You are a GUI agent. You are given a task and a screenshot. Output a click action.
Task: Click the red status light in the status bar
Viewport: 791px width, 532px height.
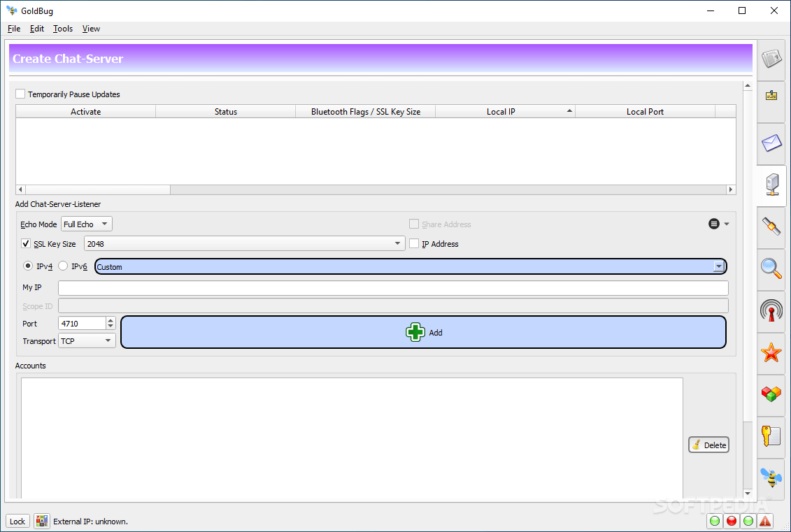click(x=731, y=521)
